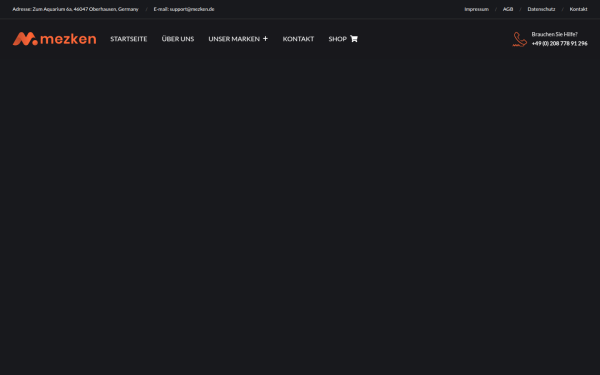Click the mezken logo
The width and height of the screenshot is (600, 375).
tap(54, 39)
